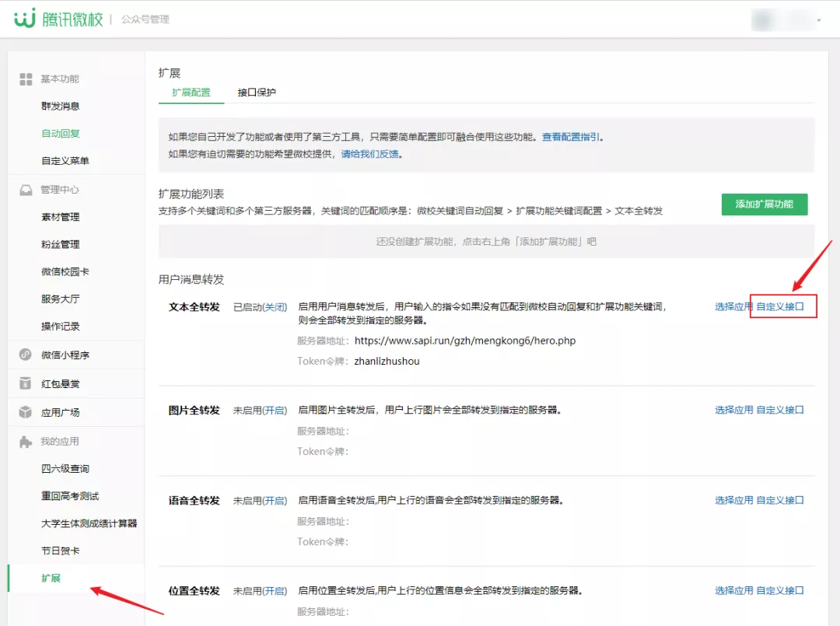This screenshot has width=840, height=626.
Task: Enable 图片全转发 via 开启 link
Action: [x=275, y=410]
